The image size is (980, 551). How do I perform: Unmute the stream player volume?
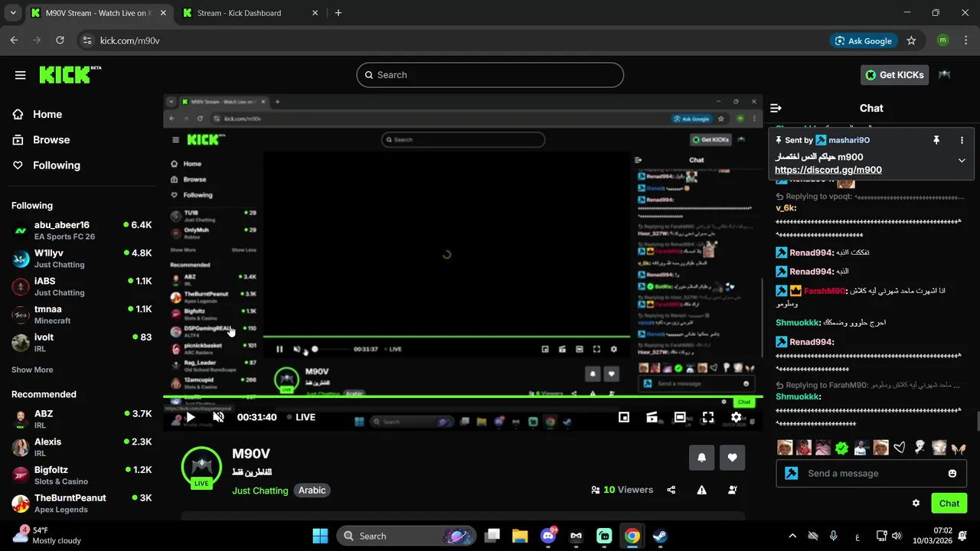tap(218, 417)
